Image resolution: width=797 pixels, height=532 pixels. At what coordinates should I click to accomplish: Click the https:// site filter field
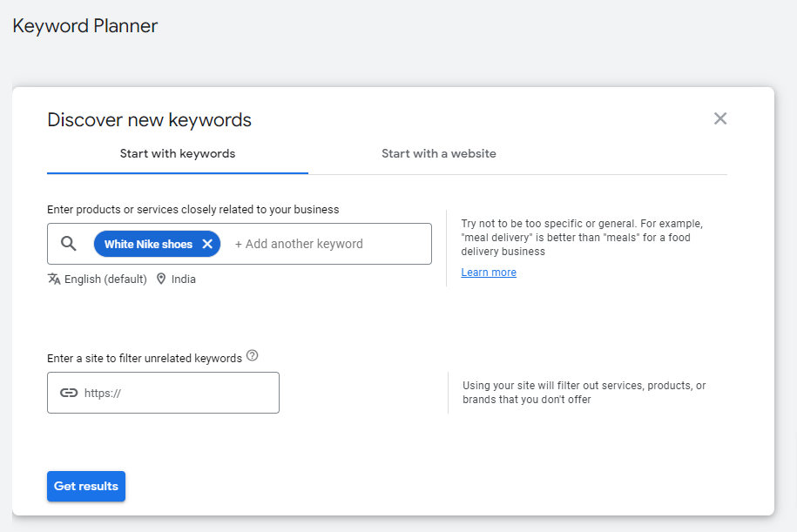[x=163, y=393]
